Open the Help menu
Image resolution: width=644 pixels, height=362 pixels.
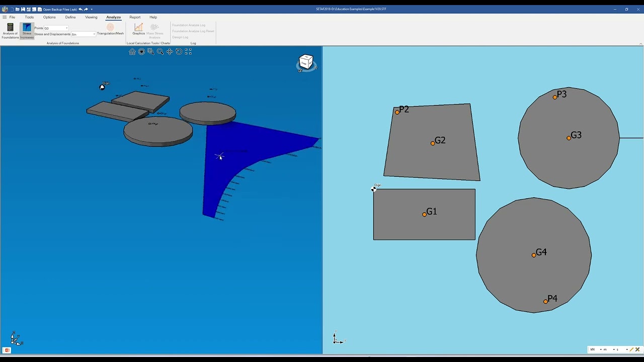click(x=153, y=17)
